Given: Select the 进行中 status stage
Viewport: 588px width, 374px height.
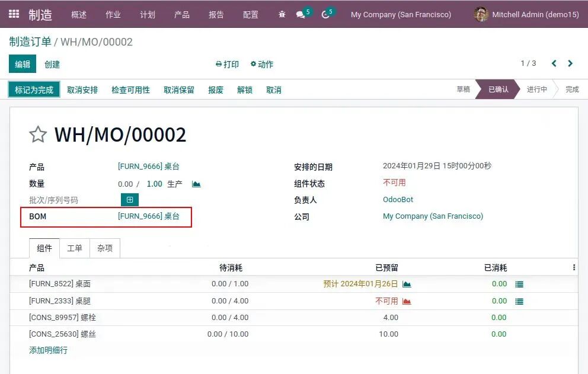Looking at the screenshot, I should pyautogui.click(x=536, y=89).
